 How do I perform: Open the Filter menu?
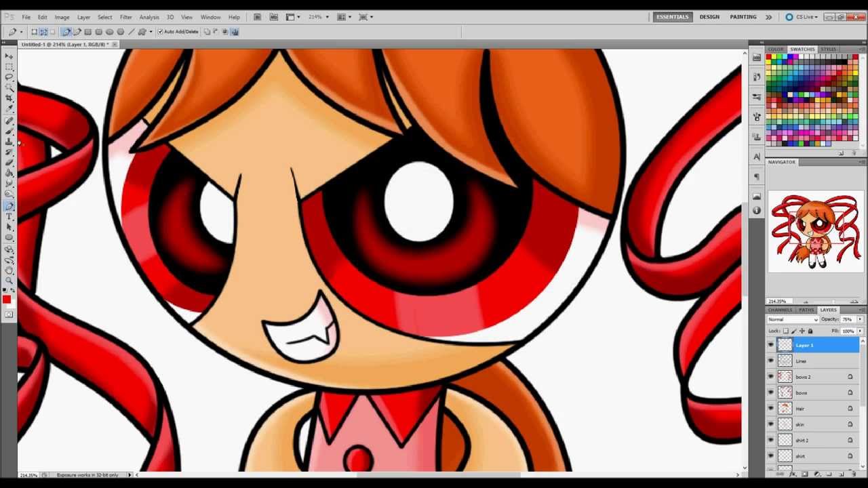coord(126,17)
